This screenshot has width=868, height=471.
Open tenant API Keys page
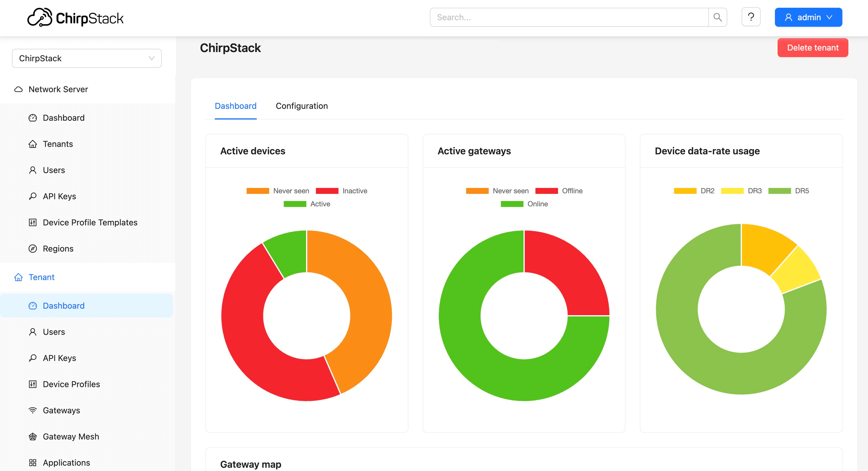(x=59, y=358)
